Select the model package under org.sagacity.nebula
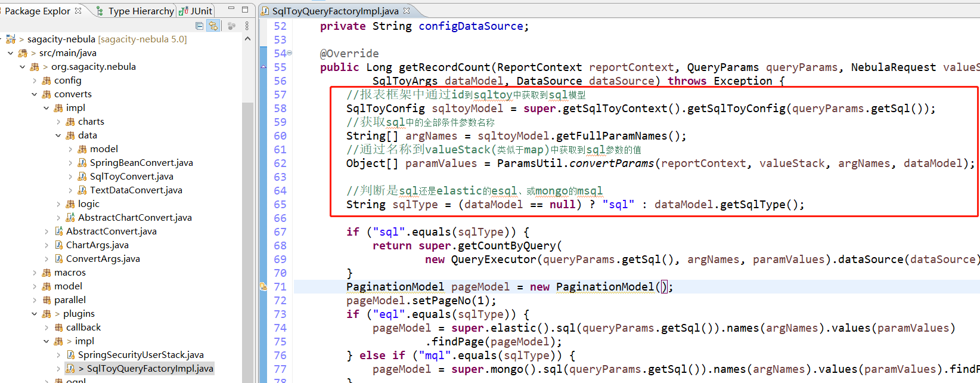 (68, 286)
